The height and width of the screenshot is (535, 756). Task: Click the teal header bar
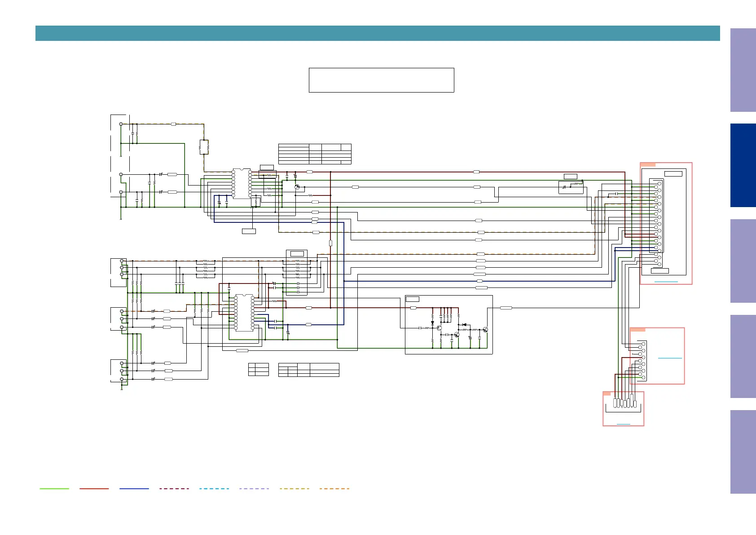point(377,33)
